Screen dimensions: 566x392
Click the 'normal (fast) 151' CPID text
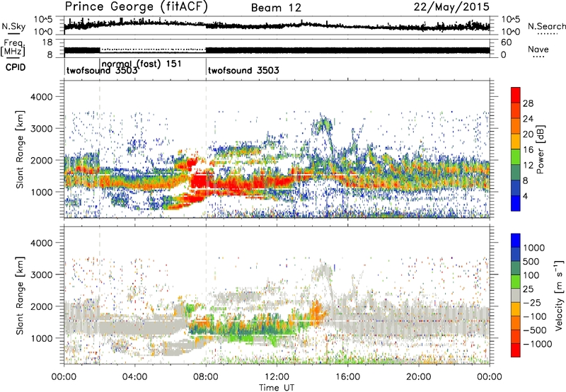coord(141,64)
